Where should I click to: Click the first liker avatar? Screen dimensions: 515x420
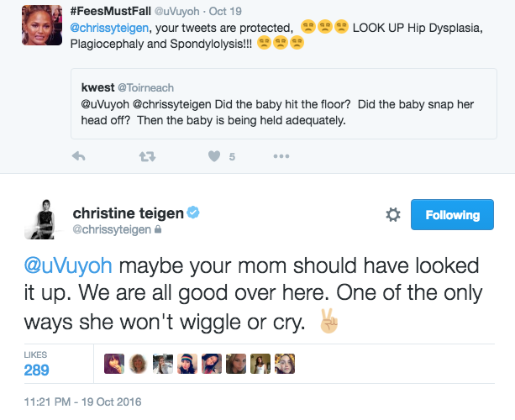tap(113, 363)
